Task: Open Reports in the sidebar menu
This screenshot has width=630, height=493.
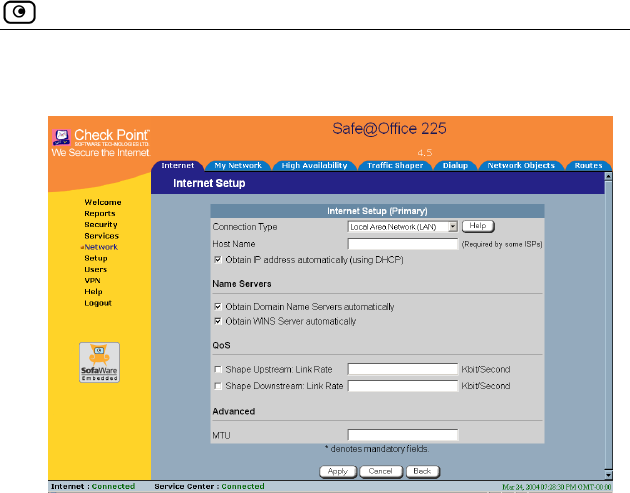Action: click(x=100, y=213)
